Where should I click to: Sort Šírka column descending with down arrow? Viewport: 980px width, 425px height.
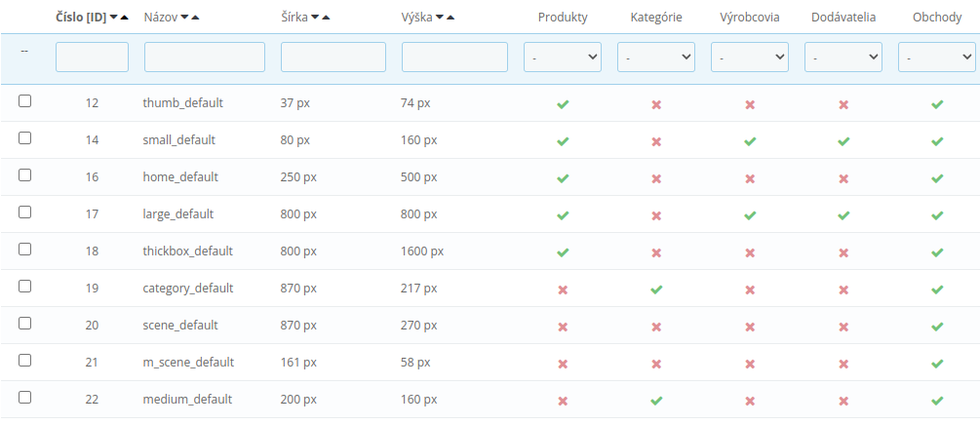coord(313,18)
